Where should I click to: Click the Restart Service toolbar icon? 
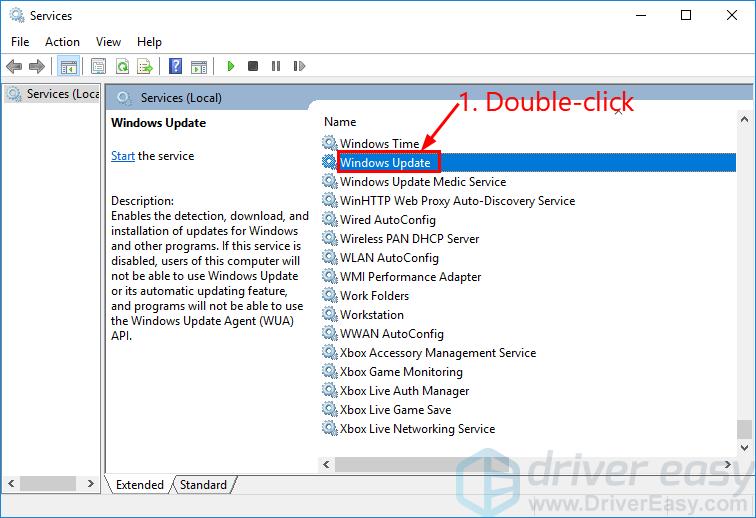[x=297, y=67]
